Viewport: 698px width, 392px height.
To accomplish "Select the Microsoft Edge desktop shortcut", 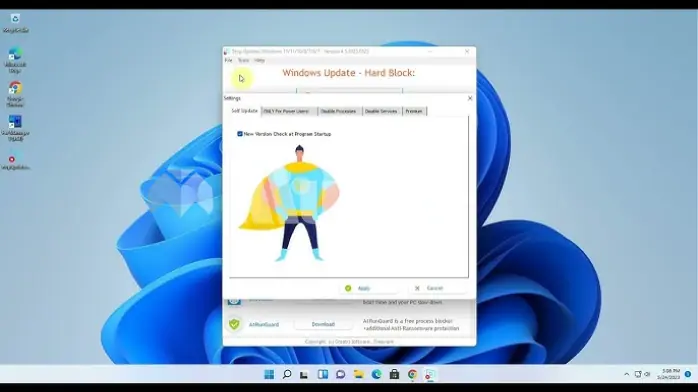I will pyautogui.click(x=15, y=60).
